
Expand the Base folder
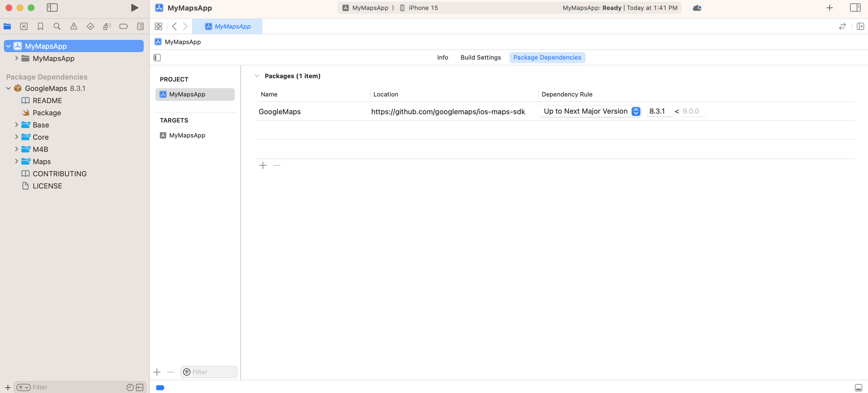(16, 125)
